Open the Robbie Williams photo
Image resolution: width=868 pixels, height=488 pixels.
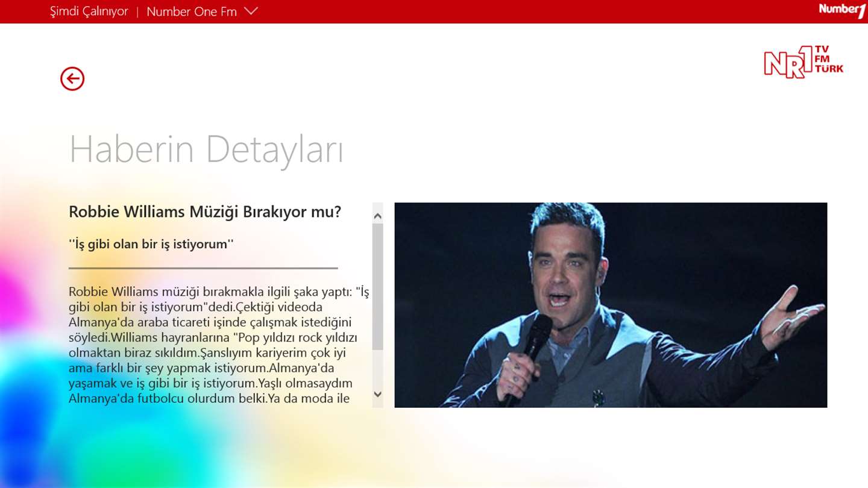click(611, 305)
